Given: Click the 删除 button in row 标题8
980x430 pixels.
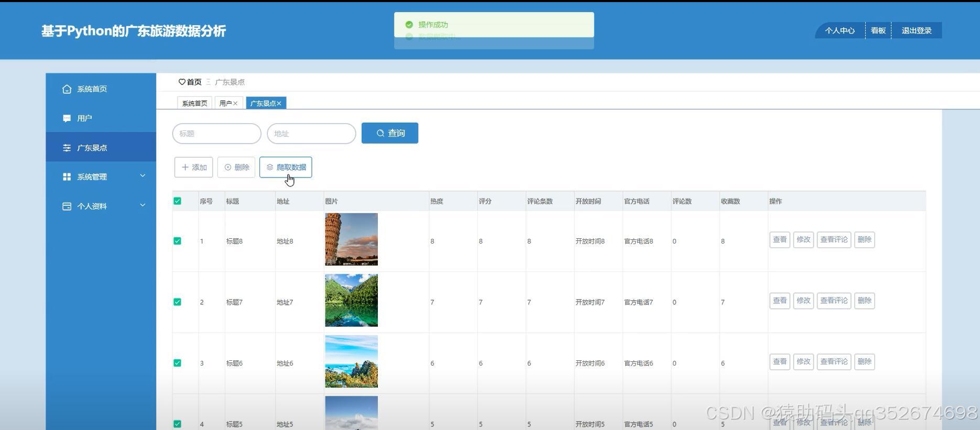Looking at the screenshot, I should 864,239.
